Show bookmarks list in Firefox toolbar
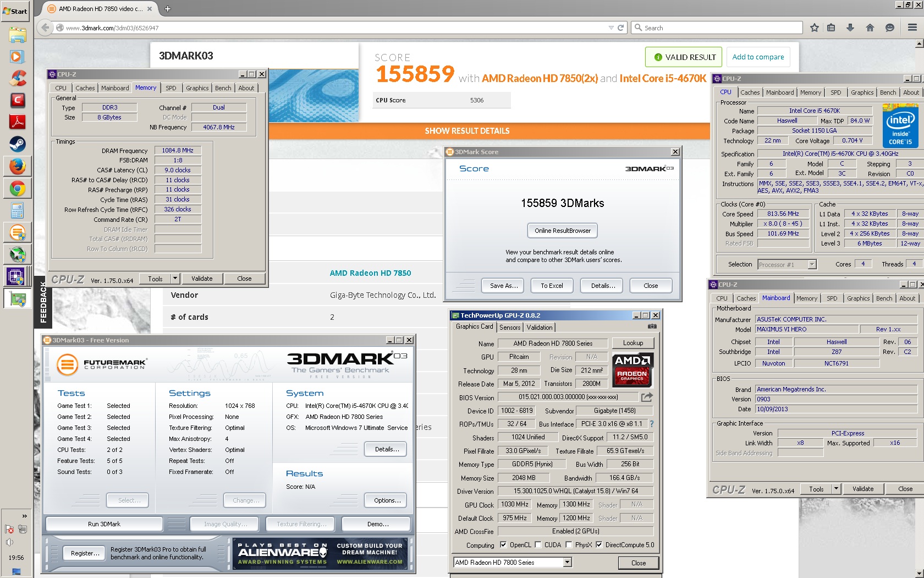Screen dimensions: 924x578 (831, 28)
